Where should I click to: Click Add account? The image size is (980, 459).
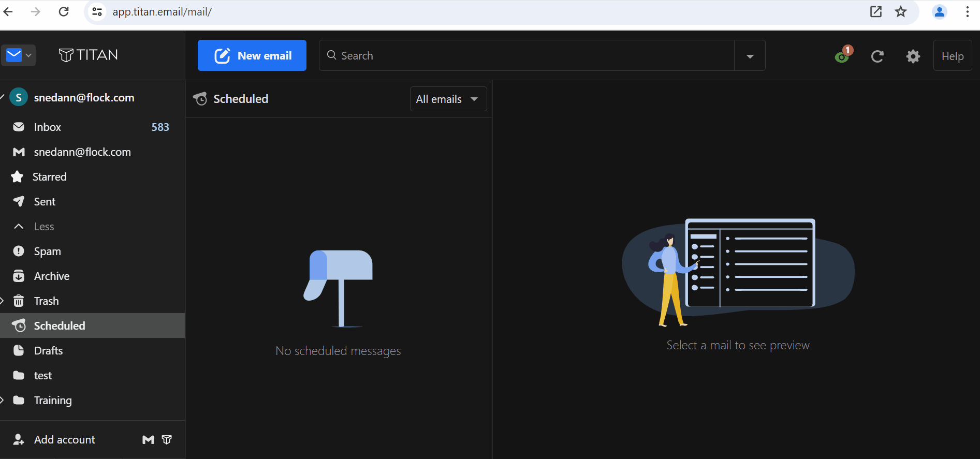(x=64, y=439)
